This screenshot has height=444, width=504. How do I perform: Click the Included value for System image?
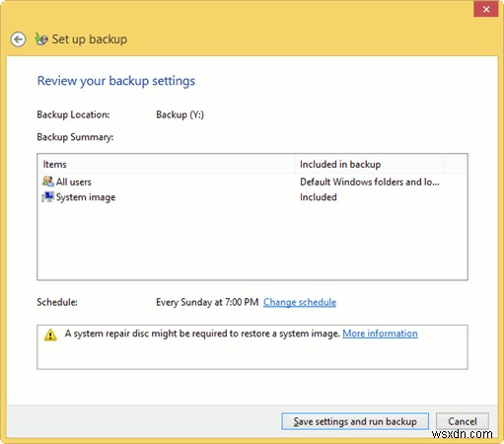click(x=319, y=197)
